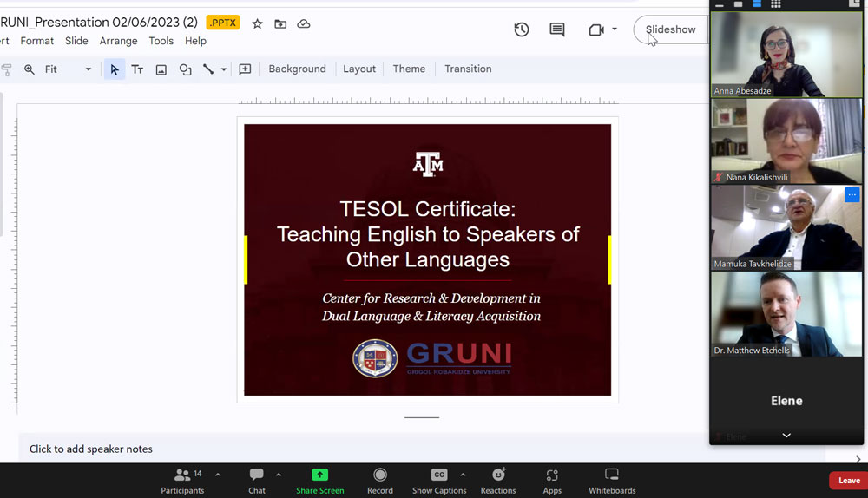This screenshot has width=868, height=498.
Task: Star the presentation document
Action: [257, 23]
